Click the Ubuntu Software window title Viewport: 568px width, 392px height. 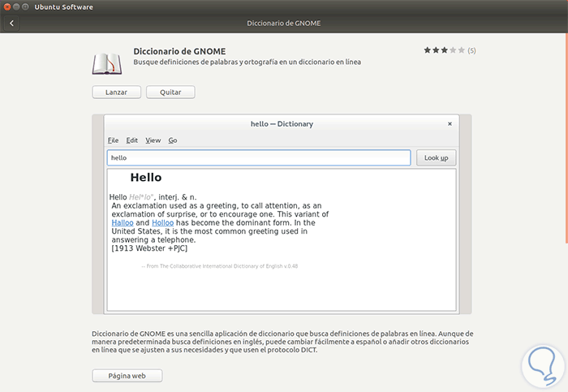[x=64, y=6]
